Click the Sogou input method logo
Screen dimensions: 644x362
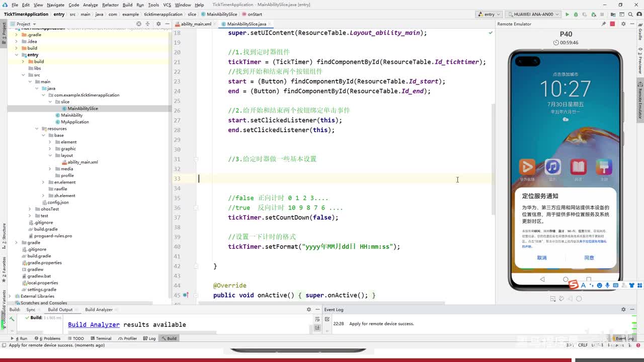pos(574,285)
